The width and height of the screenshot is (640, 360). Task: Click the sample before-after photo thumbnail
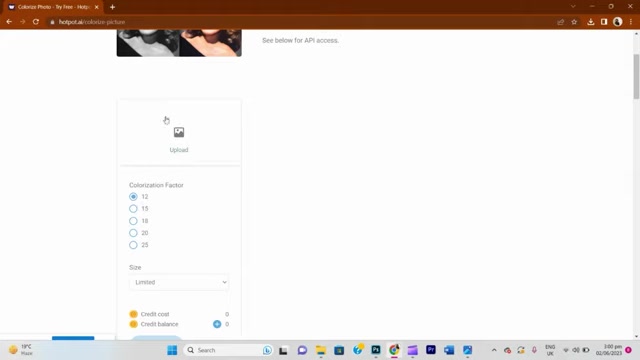[179, 42]
